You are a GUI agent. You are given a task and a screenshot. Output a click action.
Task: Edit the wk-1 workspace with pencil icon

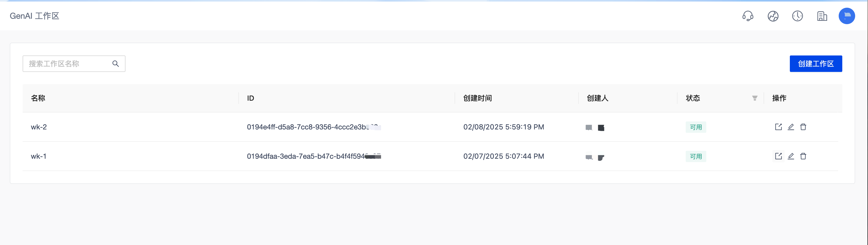791,156
